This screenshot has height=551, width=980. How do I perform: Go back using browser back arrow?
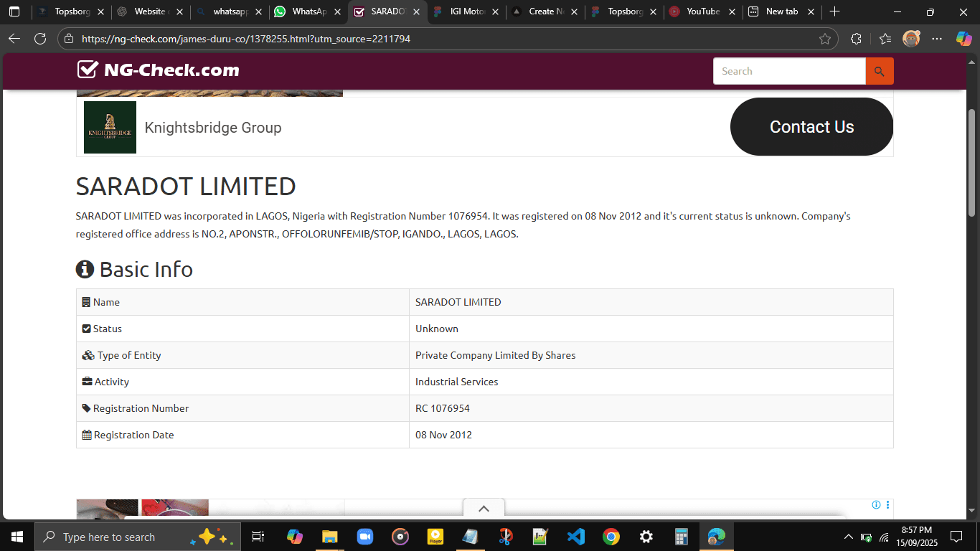tap(14, 39)
